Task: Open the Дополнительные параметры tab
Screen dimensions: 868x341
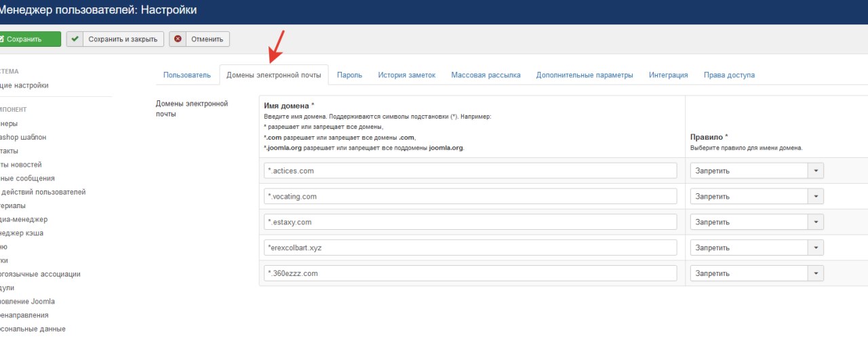Action: pyautogui.click(x=585, y=75)
